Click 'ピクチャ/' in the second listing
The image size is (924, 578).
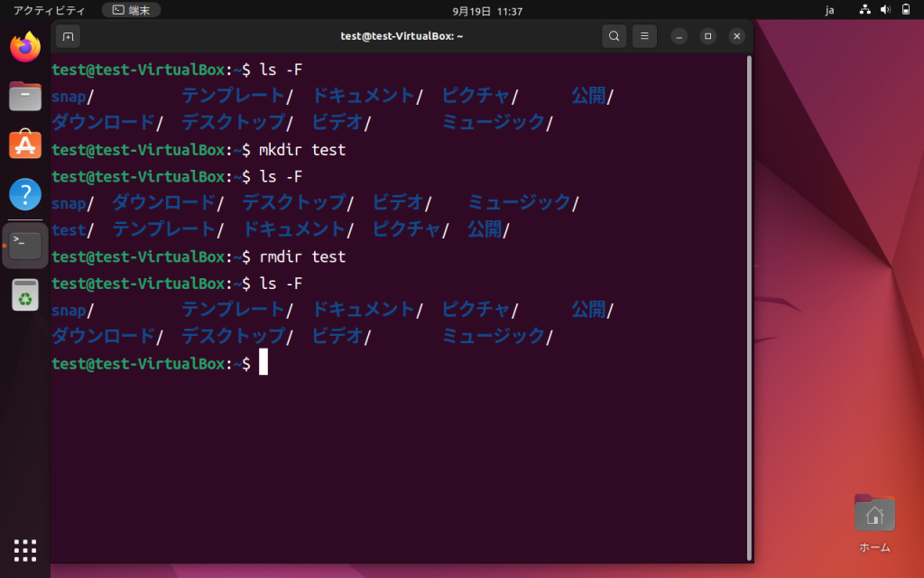tap(411, 229)
